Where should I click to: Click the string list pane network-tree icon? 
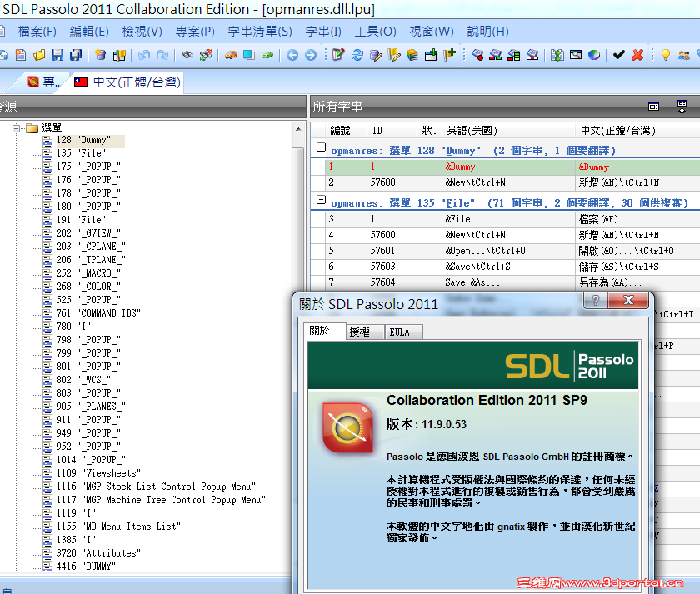coord(682,107)
